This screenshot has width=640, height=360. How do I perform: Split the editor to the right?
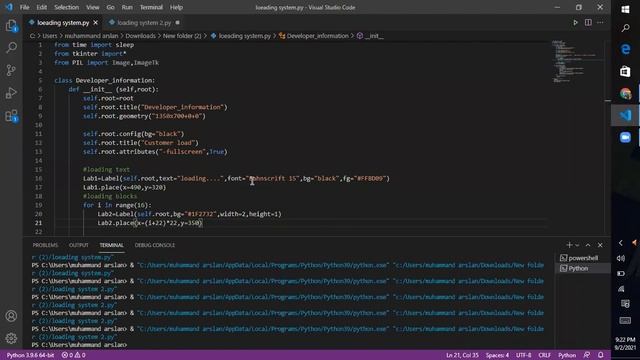[588, 23]
